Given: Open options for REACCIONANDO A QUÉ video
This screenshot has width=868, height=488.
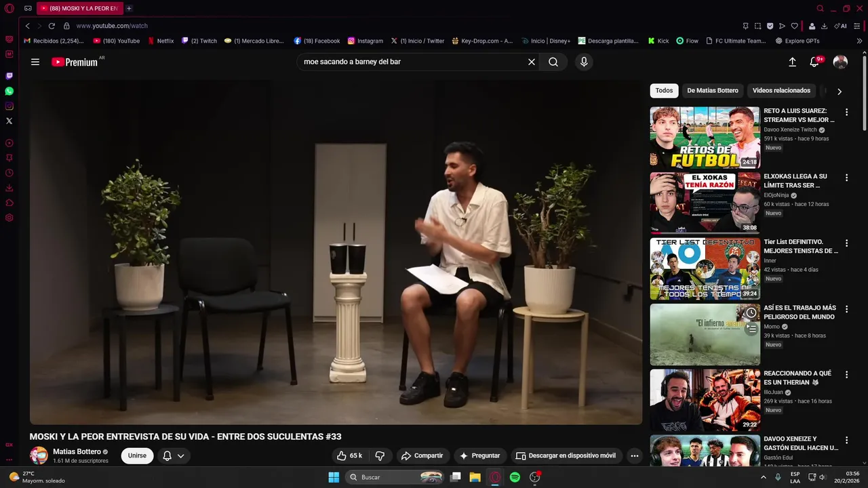Looking at the screenshot, I should pyautogui.click(x=846, y=374).
